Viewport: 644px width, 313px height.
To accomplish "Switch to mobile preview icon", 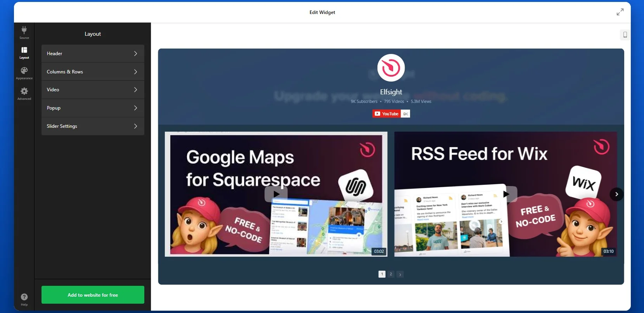I will click(x=625, y=35).
